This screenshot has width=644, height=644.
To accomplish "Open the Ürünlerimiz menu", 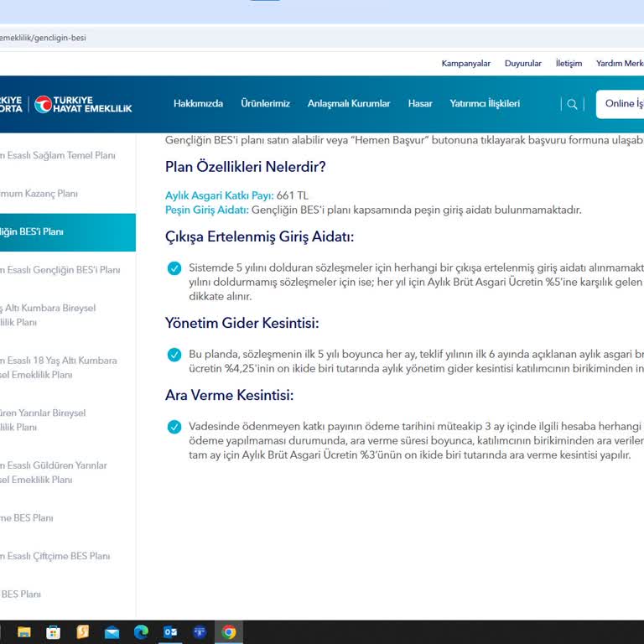I will pos(265,103).
